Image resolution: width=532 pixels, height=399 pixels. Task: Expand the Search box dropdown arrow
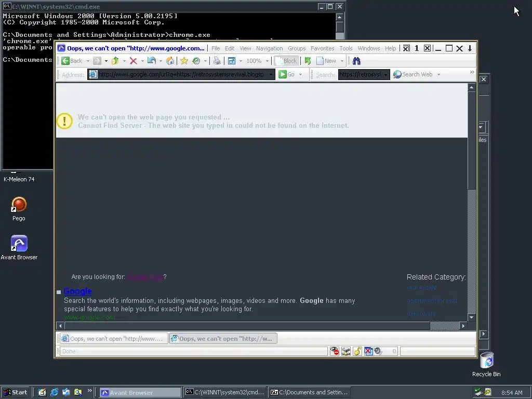coord(386,74)
